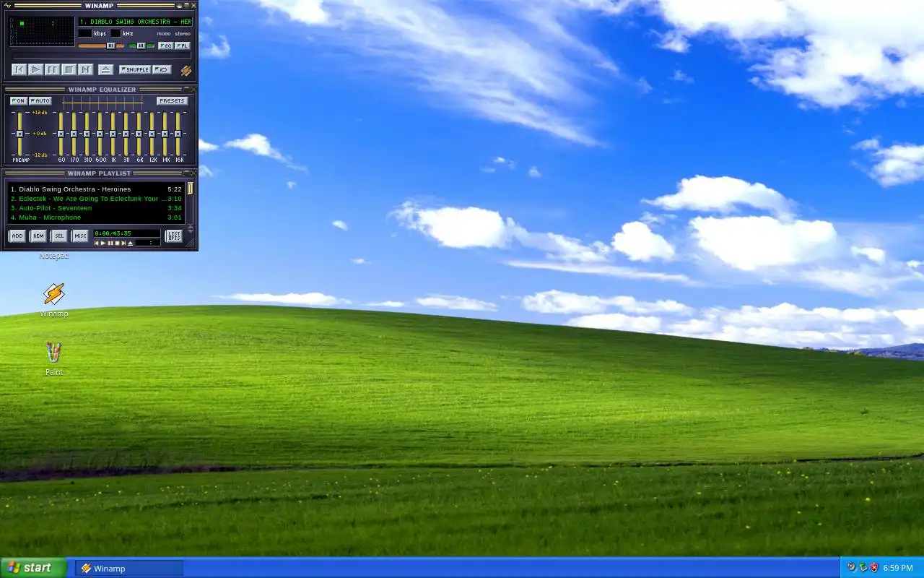The image size is (924, 578).
Task: Select the Paint desktop icon
Action: [54, 358]
